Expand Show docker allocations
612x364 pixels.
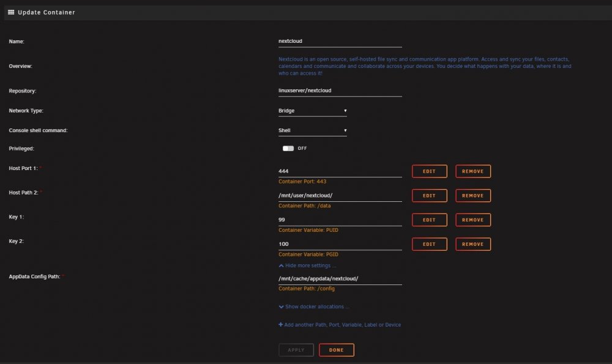[x=314, y=306]
